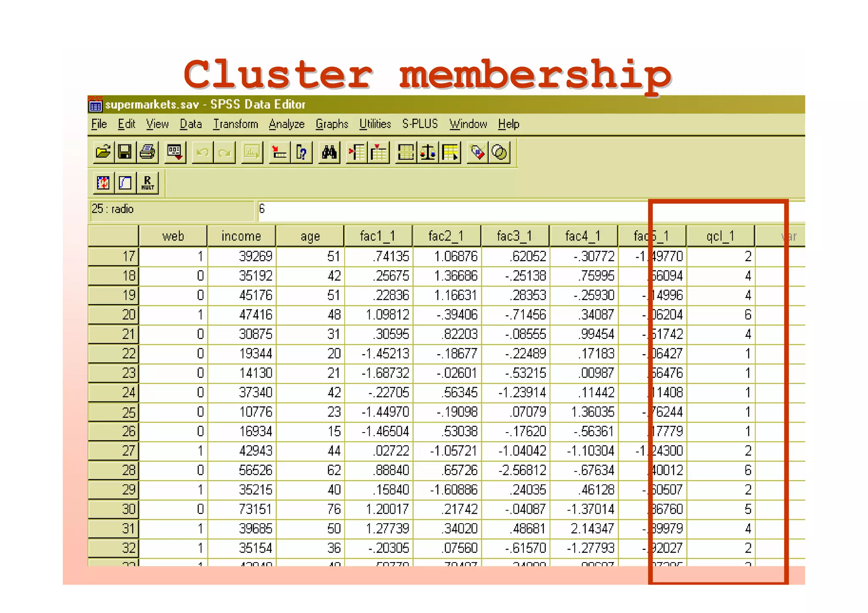The image size is (868, 613).
Task: Click the Use Sets overlapping circles icon
Action: [499, 152]
